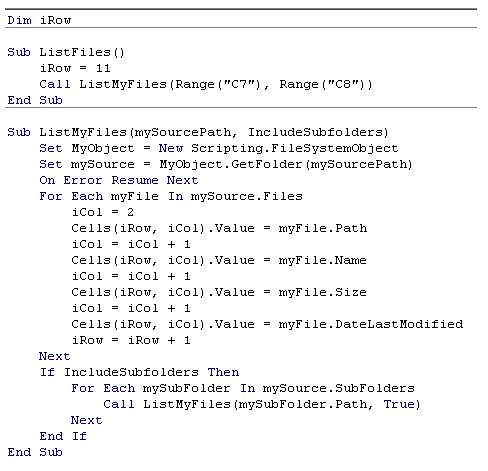Screen dimensions: 488x471
Task: Click the 'iRow = 11' assignment line
Action: tap(75, 68)
